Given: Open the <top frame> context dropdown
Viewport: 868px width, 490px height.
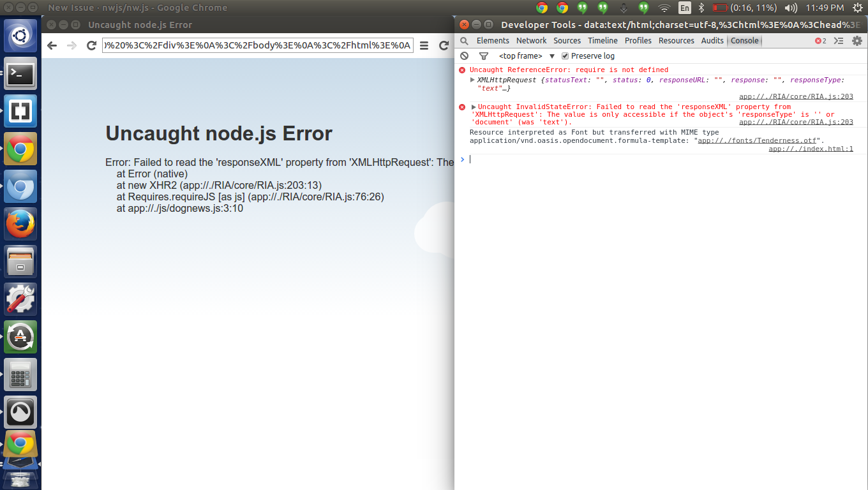Looking at the screenshot, I should coord(527,56).
